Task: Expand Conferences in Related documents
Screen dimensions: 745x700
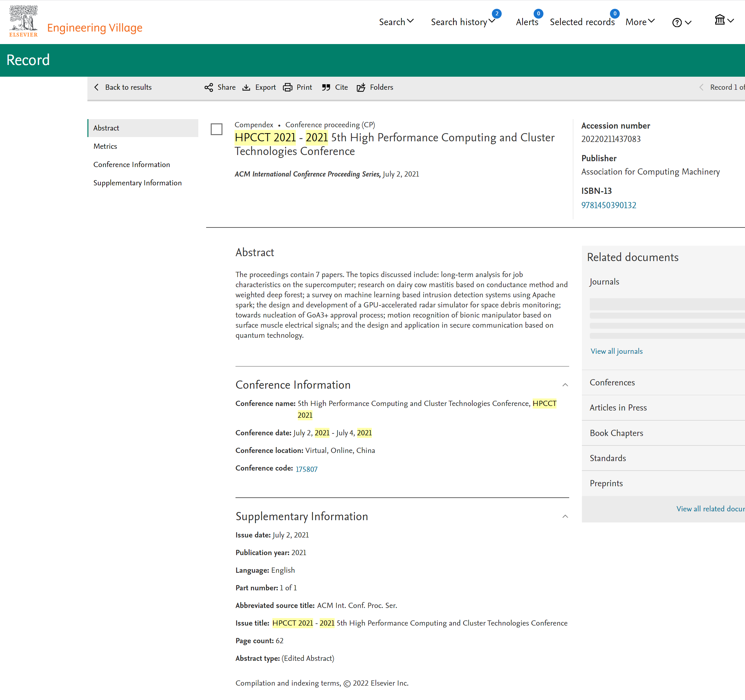Action: (x=612, y=382)
